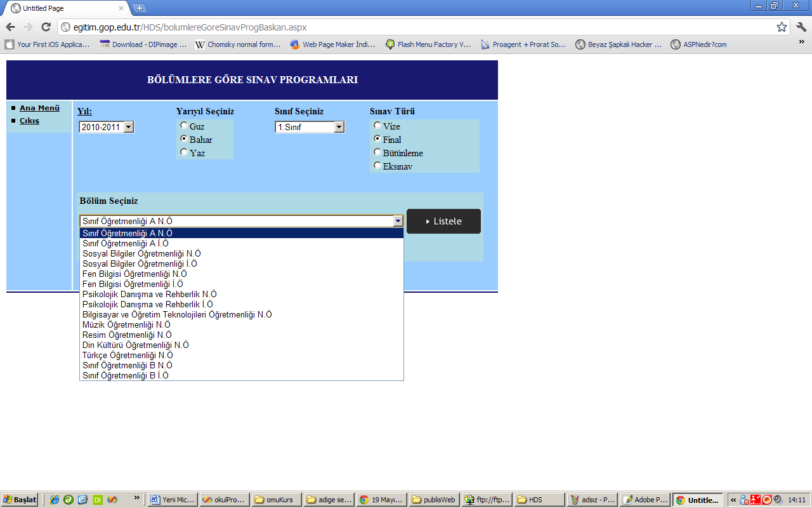Open the Chrome wrench settings menu
The height and width of the screenshot is (508, 812).
(x=801, y=27)
